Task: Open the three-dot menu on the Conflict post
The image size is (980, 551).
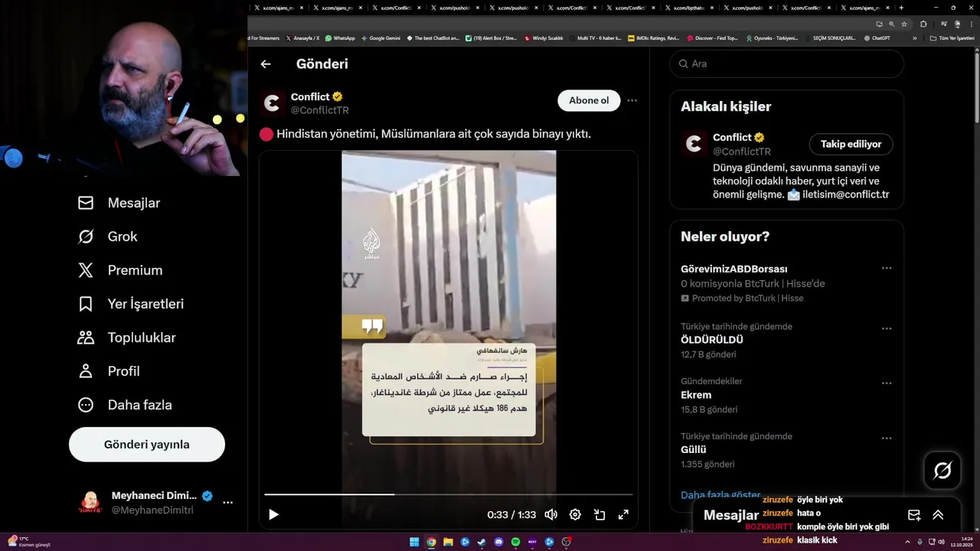Action: pos(632,100)
